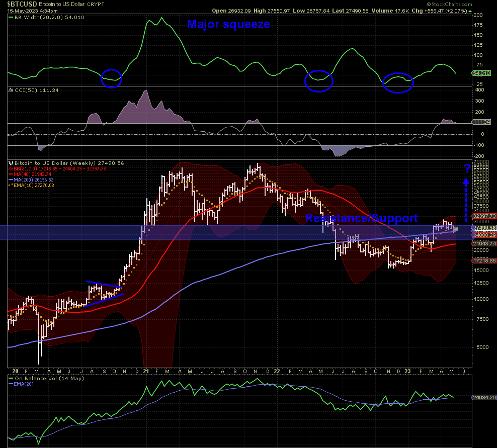Viewport: 498px width, 448px height.
Task: Click the -200 label on CCI axis
Action: [478, 156]
